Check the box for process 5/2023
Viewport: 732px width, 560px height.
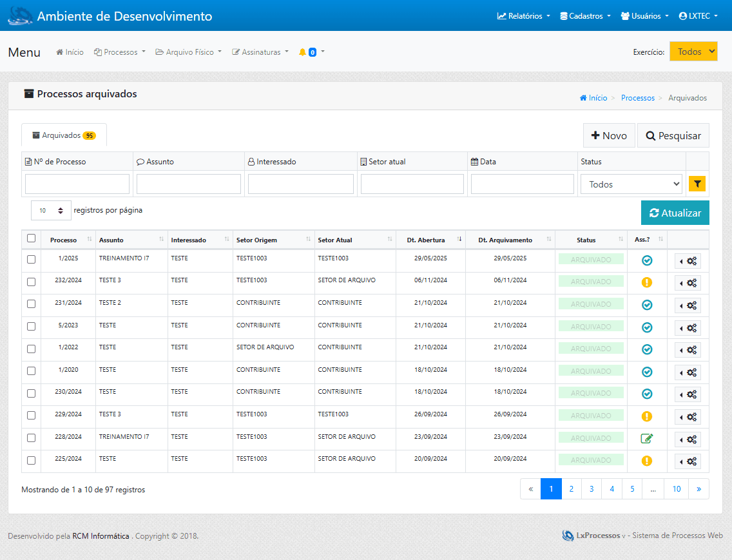[31, 327]
